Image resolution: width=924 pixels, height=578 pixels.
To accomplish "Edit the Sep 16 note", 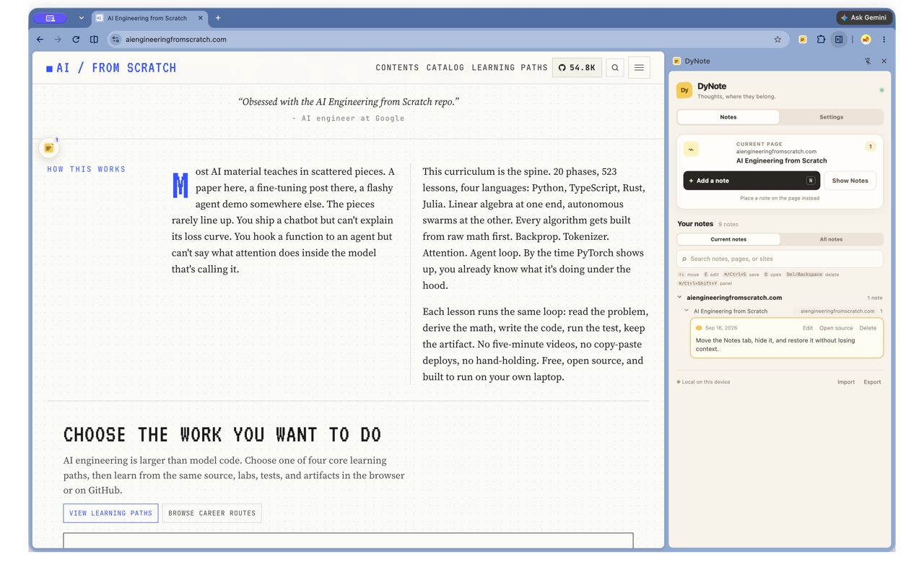I will pyautogui.click(x=808, y=328).
